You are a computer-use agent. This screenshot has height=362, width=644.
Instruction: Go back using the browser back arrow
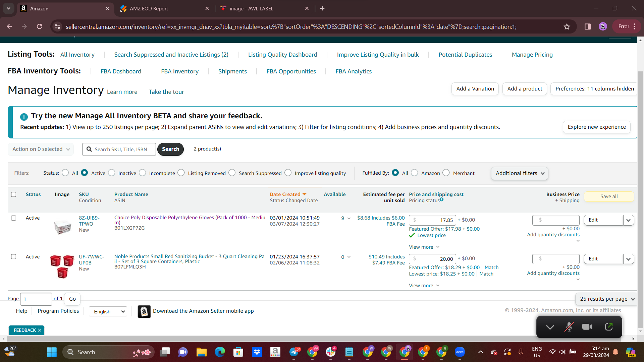point(9,26)
